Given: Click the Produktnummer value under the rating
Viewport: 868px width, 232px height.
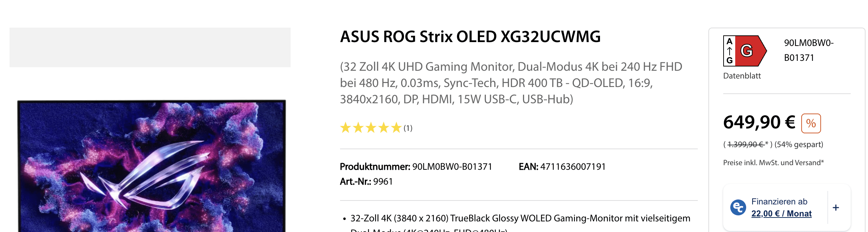Looking at the screenshot, I should 452,167.
